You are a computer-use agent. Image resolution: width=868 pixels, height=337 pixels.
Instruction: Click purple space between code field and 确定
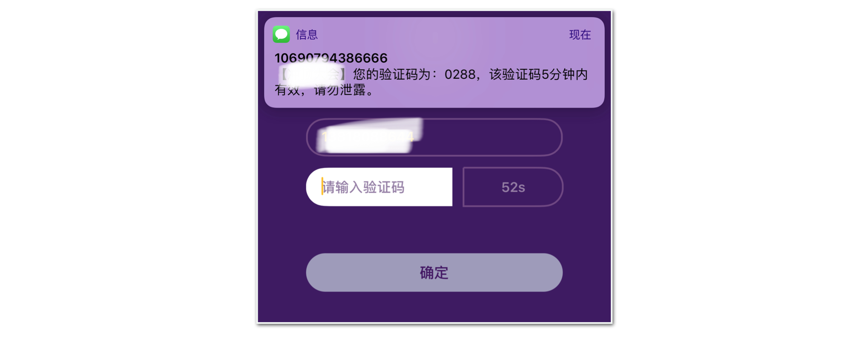coord(434,230)
